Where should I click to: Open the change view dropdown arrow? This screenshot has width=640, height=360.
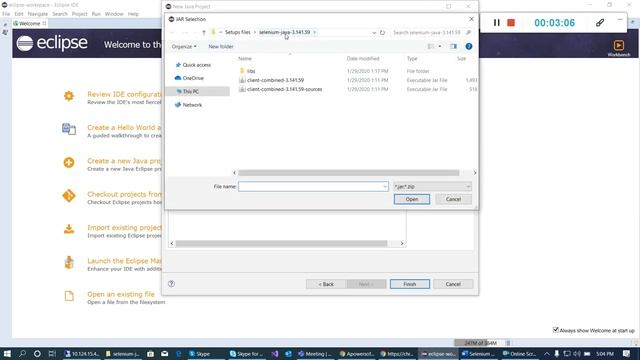[x=440, y=47]
